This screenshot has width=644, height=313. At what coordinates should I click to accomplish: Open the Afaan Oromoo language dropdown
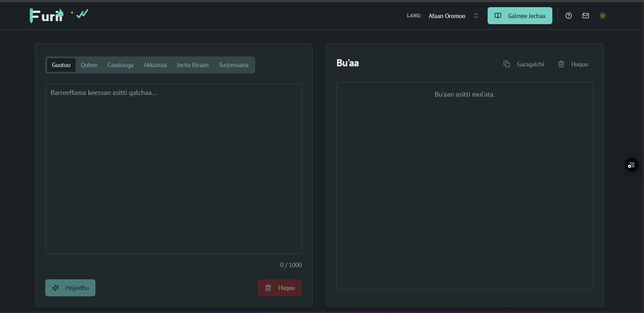(x=447, y=16)
